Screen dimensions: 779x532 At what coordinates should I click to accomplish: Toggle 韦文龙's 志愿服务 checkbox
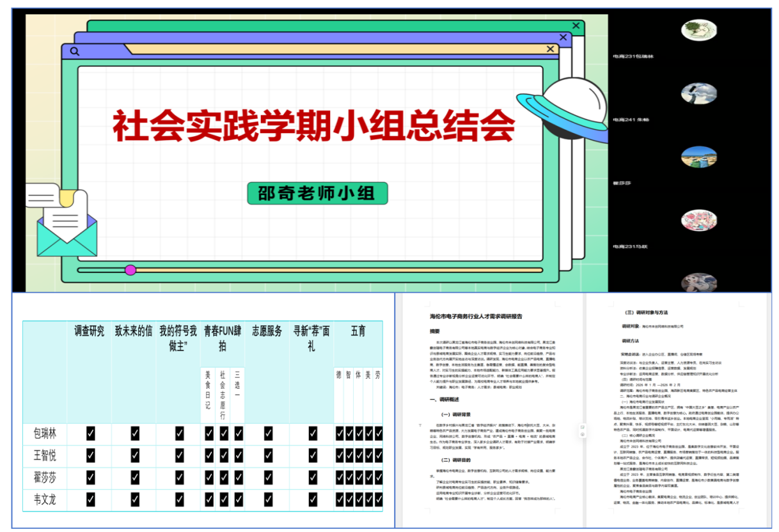coord(267,499)
